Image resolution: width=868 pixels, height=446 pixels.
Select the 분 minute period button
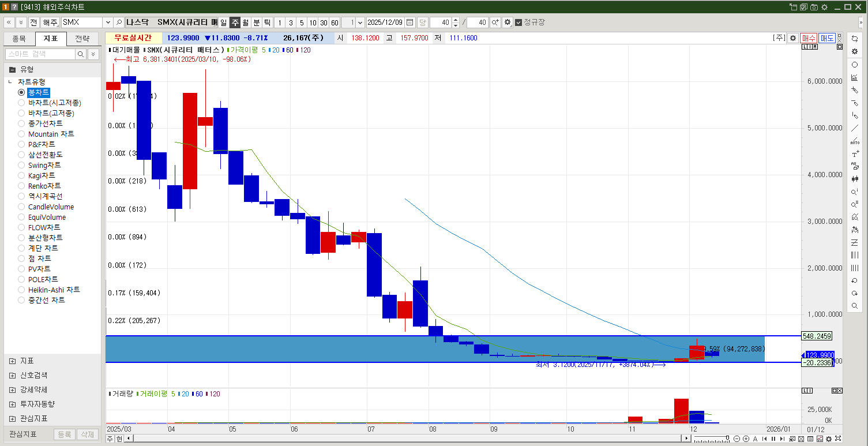click(x=257, y=23)
